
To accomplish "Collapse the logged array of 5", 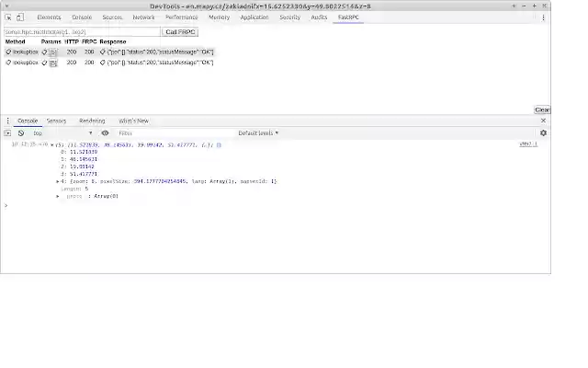I will coord(52,145).
